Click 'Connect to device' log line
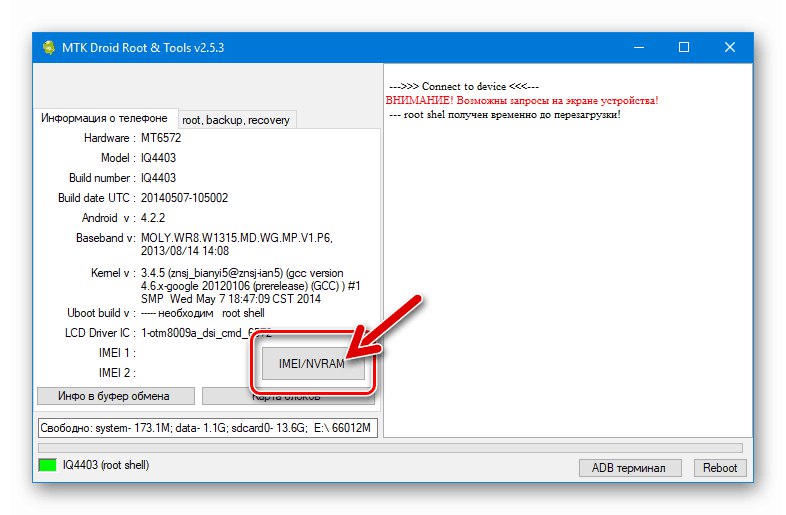 coord(464,86)
